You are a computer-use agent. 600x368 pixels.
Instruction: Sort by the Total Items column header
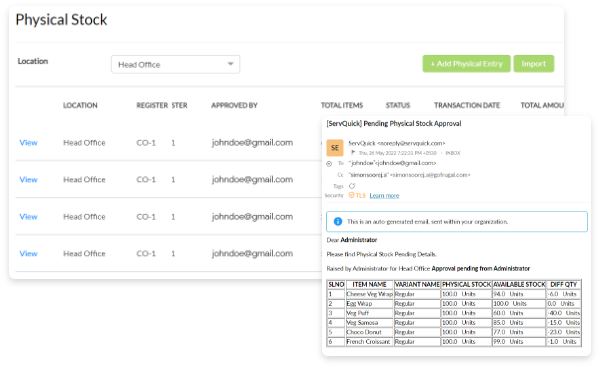tap(342, 105)
